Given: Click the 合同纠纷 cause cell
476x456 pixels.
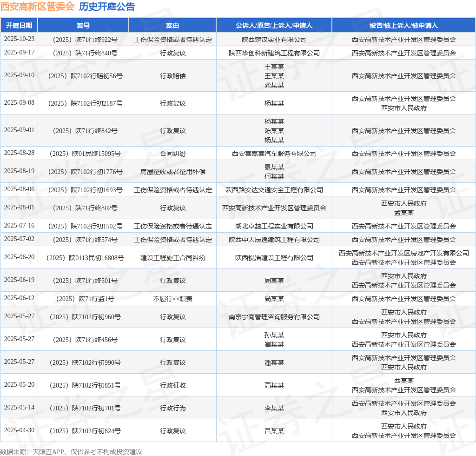Looking at the screenshot, I should (173, 154).
